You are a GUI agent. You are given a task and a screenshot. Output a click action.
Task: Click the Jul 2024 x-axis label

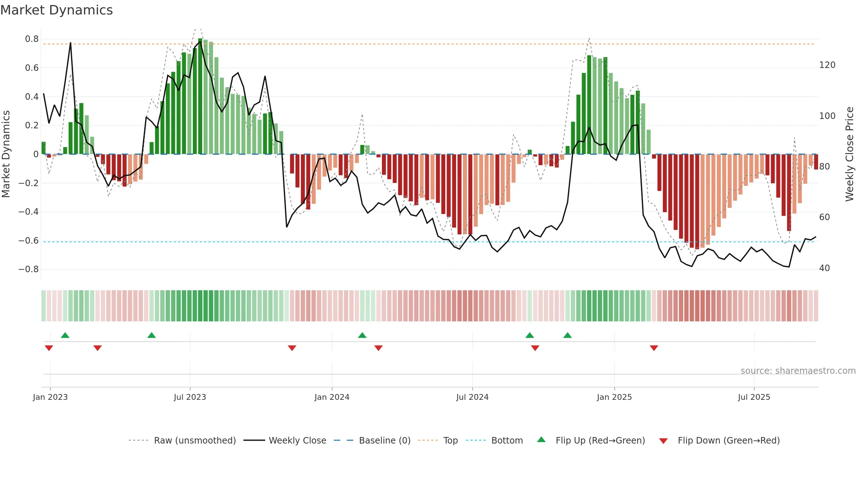[x=472, y=397]
